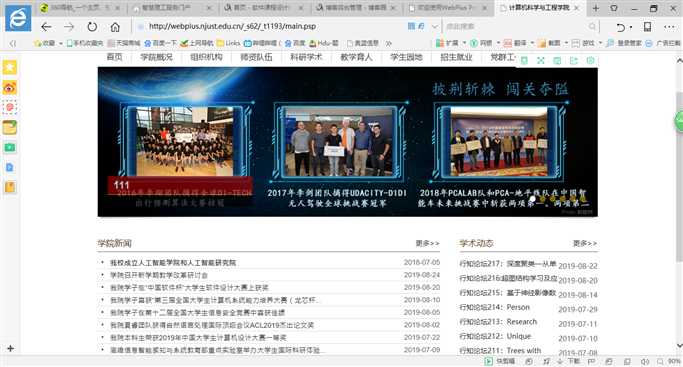
Task: Open the Weibo icon in left sidebar
Action: coord(10,88)
